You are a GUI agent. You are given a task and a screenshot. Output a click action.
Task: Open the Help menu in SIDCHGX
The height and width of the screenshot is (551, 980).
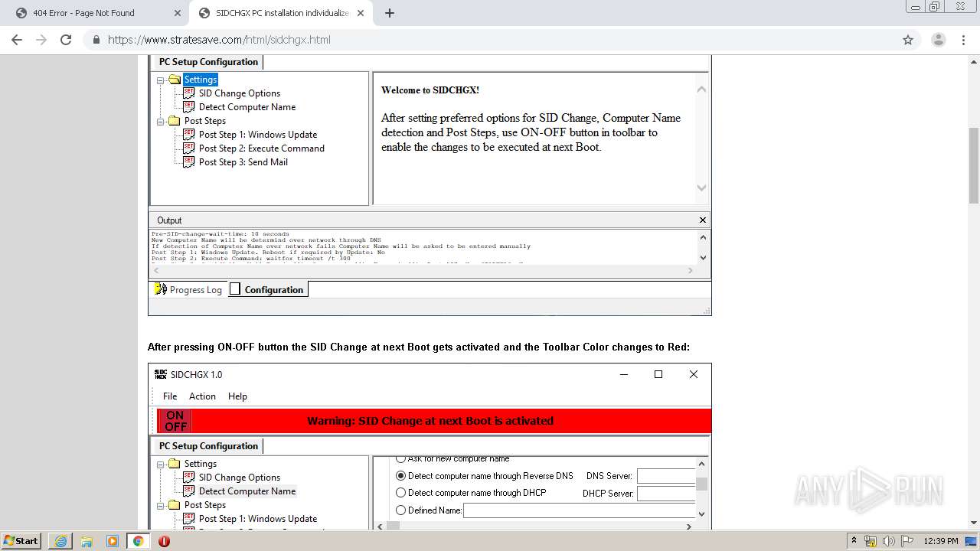pos(237,396)
